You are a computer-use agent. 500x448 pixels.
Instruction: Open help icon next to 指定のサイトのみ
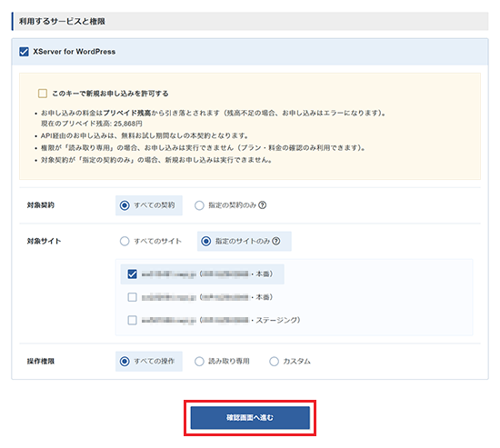click(x=276, y=241)
